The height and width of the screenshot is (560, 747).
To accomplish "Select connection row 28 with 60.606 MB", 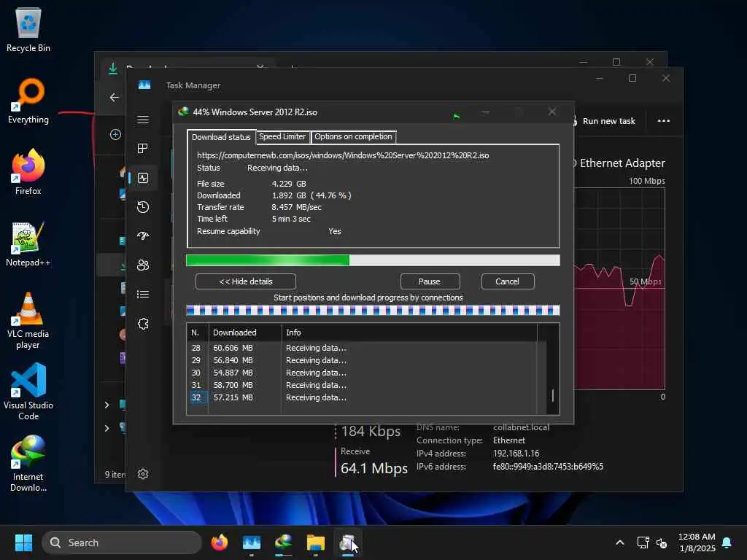I will (362, 348).
